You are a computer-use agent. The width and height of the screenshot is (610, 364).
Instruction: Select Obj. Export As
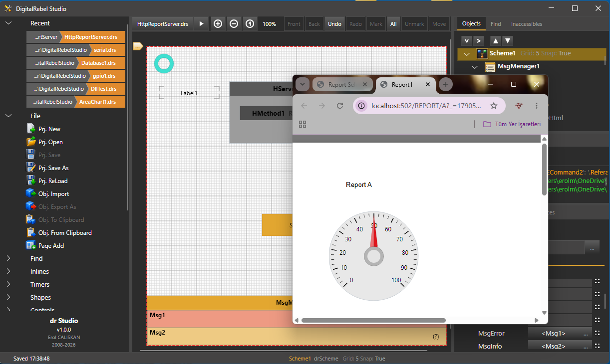click(x=57, y=206)
